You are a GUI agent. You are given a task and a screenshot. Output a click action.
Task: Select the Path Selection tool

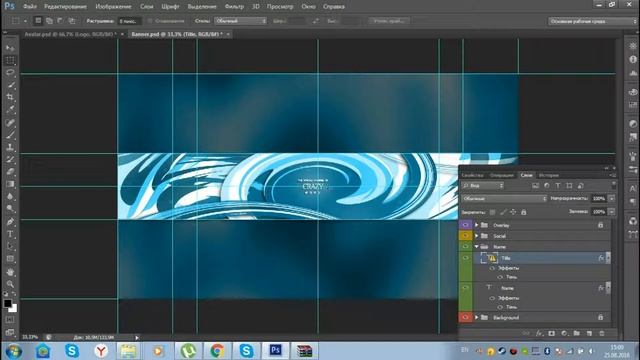[10, 247]
